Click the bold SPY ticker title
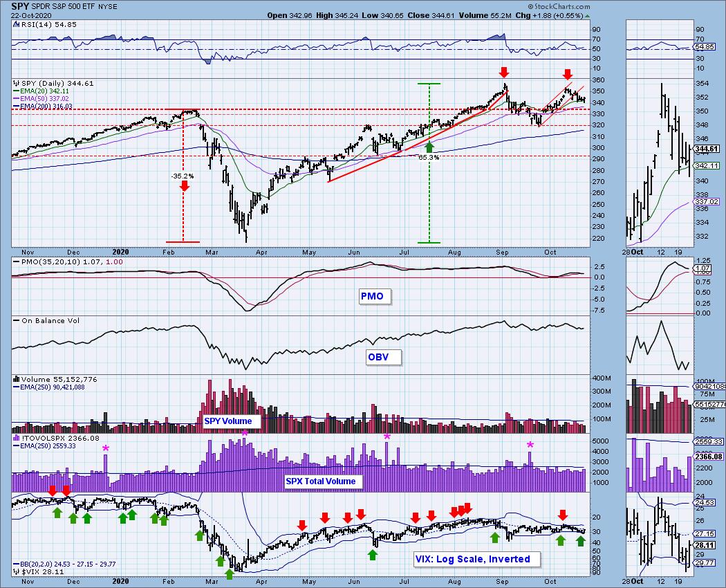 (20, 6)
